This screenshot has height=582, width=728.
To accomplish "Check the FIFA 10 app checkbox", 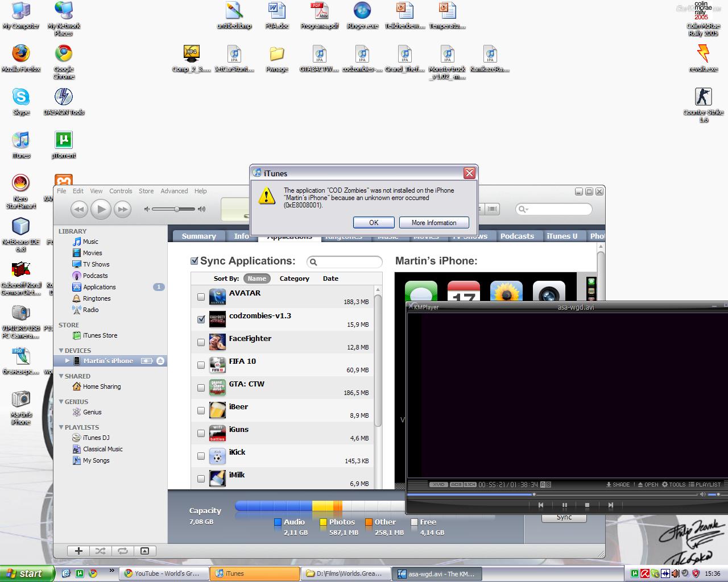I will pos(201,365).
